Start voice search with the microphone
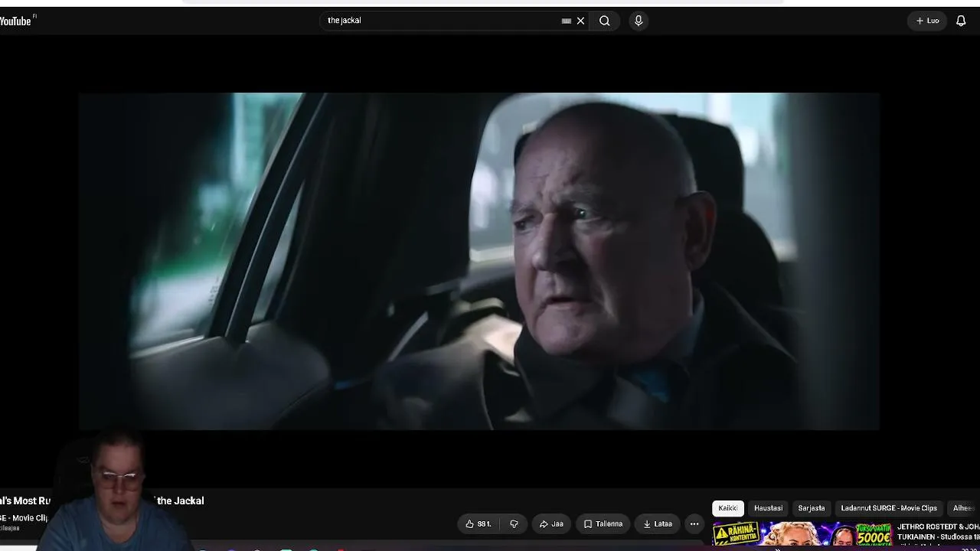This screenshot has height=551, width=980. pos(639,21)
